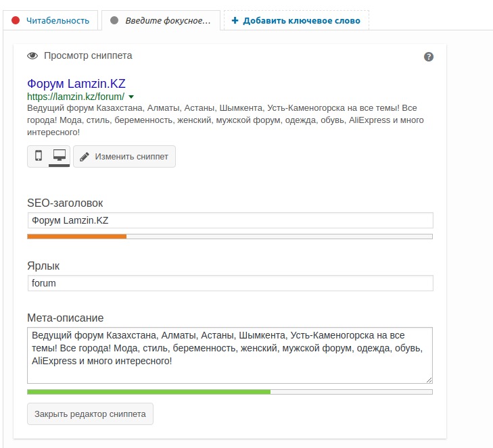Image resolution: width=493 pixels, height=448 pixels.
Task: Click Закрыть редактор сниппета button
Action: pos(90,414)
